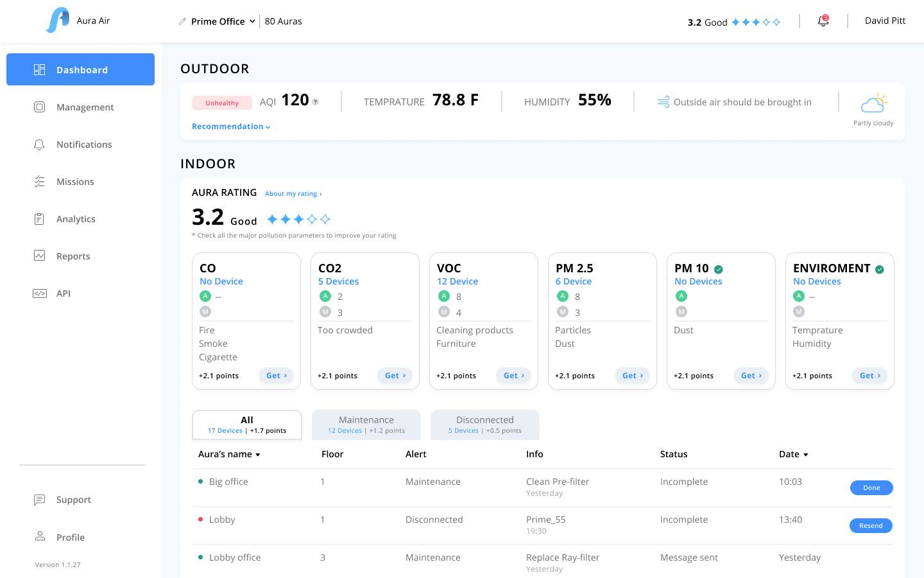This screenshot has height=578, width=924.
Task: Click the green A badge in CO2 card
Action: pos(325,296)
